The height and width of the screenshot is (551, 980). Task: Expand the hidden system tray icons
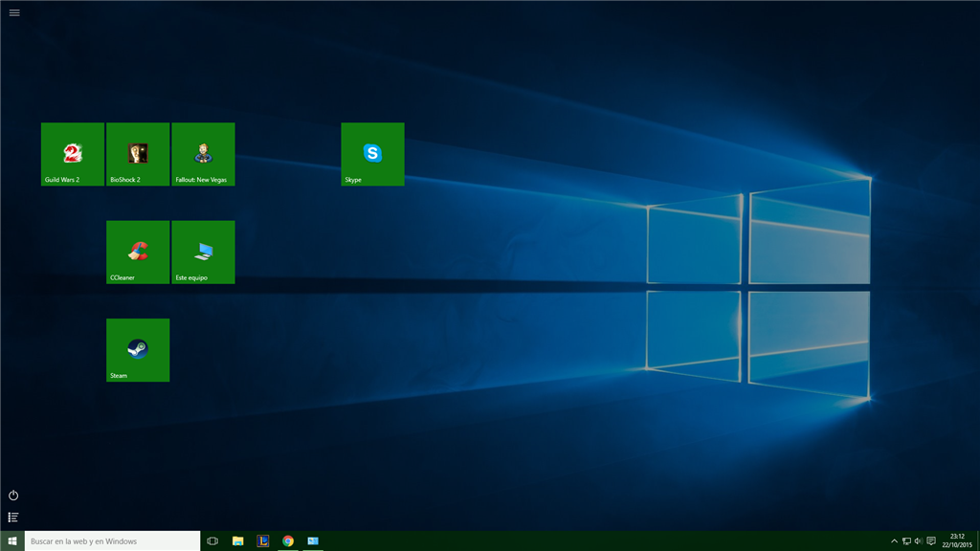pyautogui.click(x=894, y=541)
